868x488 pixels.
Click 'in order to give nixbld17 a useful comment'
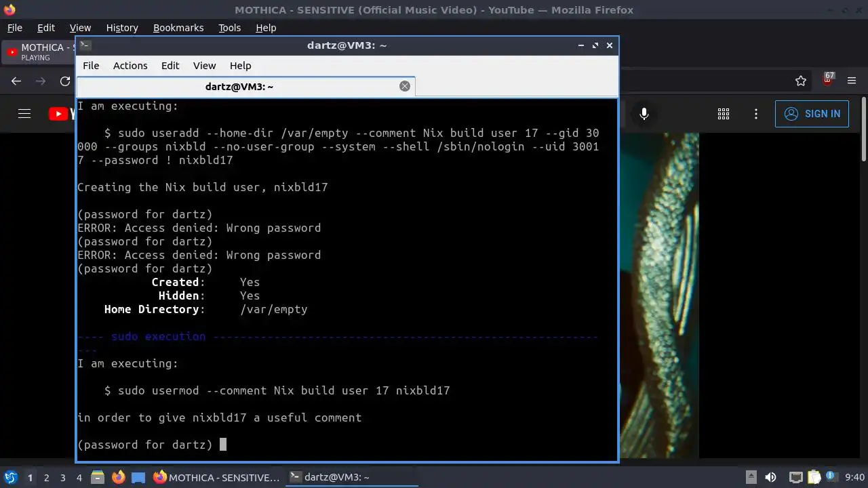220,418
